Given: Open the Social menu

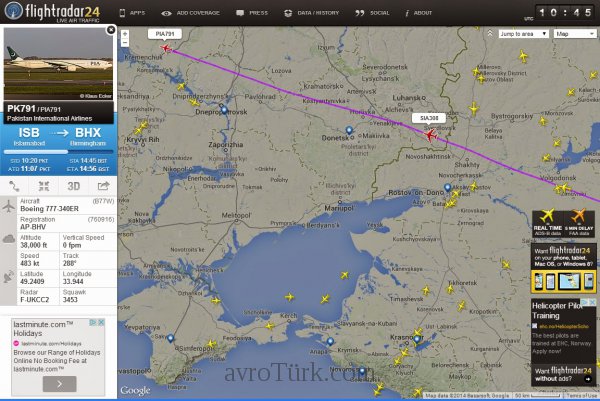Looking at the screenshot, I should pyautogui.click(x=372, y=13).
